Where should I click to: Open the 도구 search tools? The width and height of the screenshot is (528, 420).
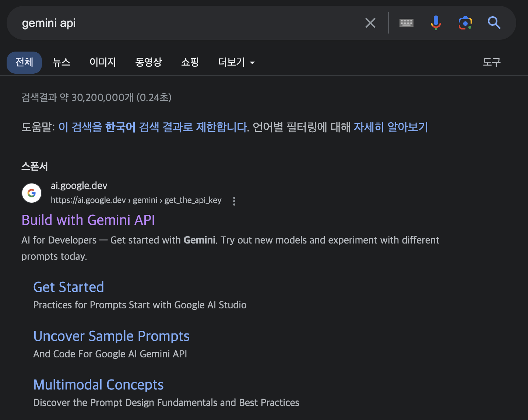(492, 62)
